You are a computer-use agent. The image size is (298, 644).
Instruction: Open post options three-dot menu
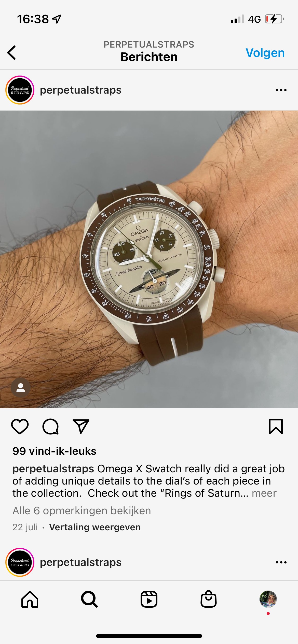point(281,90)
